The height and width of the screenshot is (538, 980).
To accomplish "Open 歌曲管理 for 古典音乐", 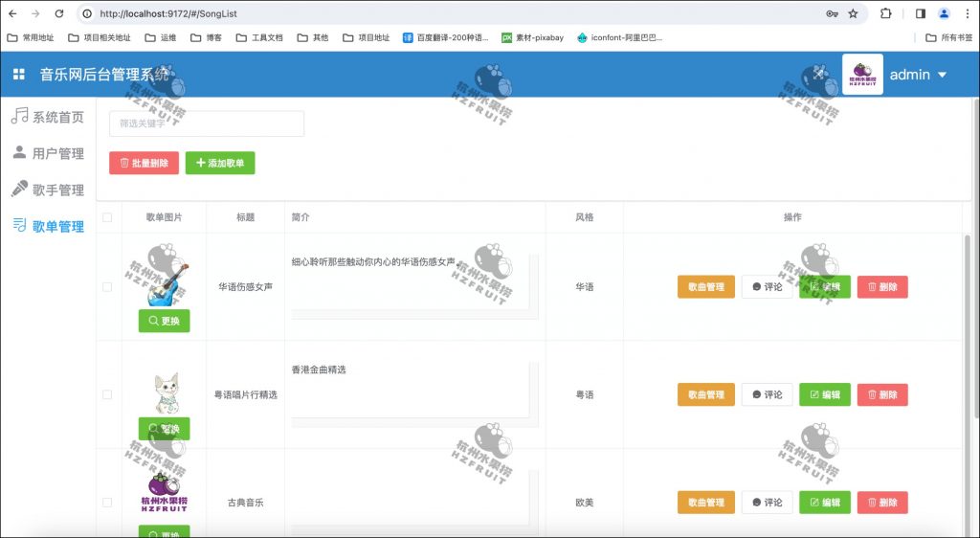I will tap(706, 503).
